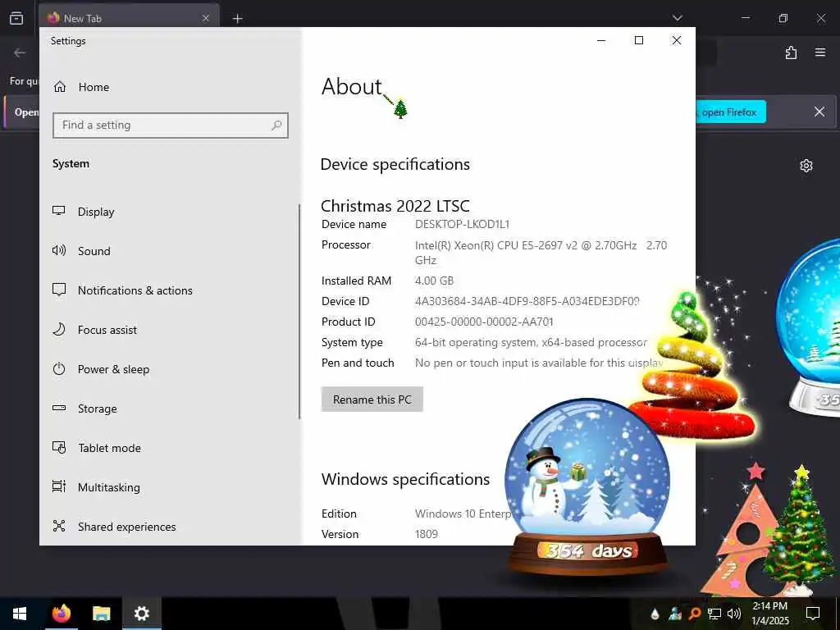Screen dimensions: 840x630
Task: Open the Firefox hamburger menu
Action: (x=820, y=52)
